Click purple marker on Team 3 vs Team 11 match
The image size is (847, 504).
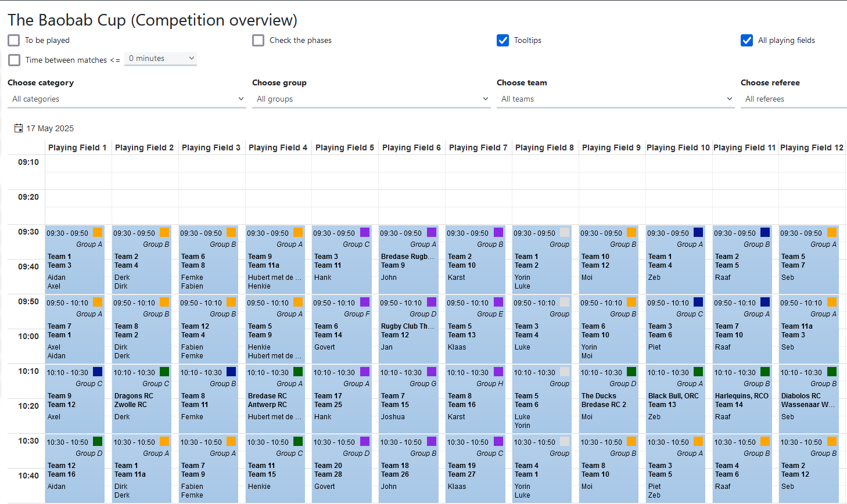pos(365,232)
